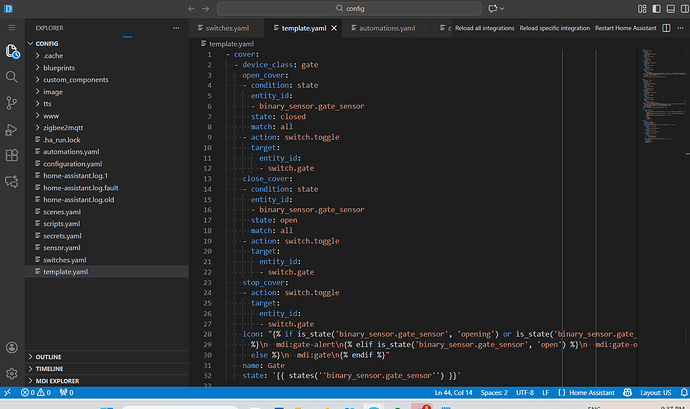Click Reload specific integration
This screenshot has width=690, height=409.
pyautogui.click(x=554, y=28)
